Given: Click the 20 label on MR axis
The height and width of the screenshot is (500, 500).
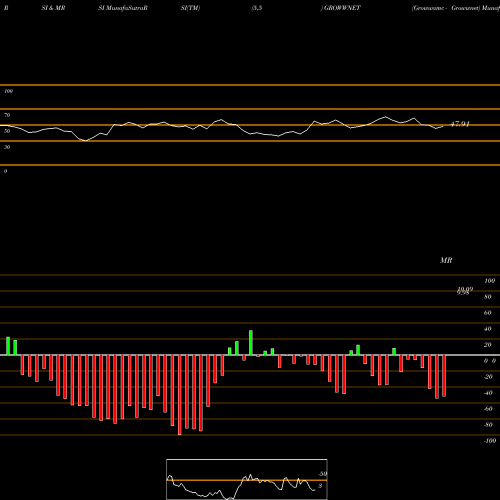Looking at the screenshot, I should 488,345.
